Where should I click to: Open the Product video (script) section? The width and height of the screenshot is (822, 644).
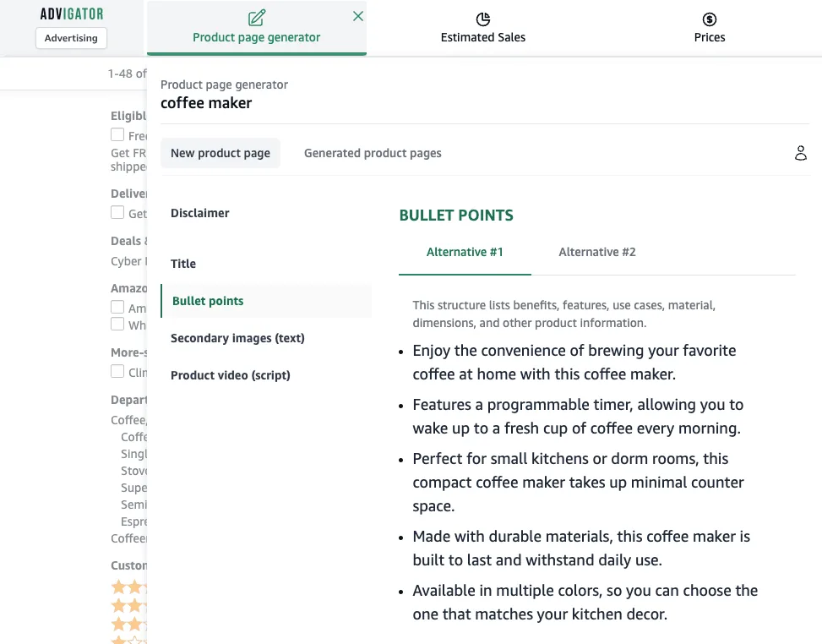tap(230, 375)
